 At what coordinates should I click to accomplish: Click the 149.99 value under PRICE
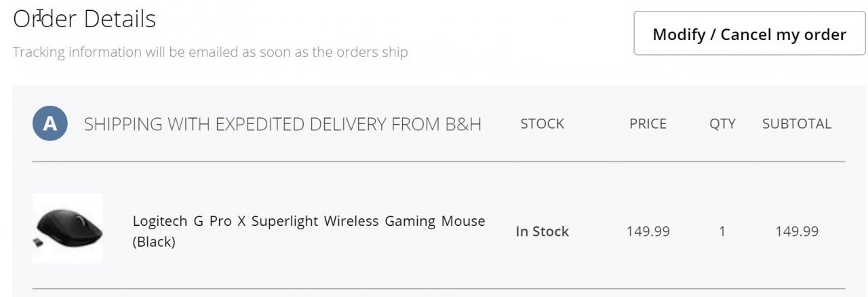[x=648, y=231]
